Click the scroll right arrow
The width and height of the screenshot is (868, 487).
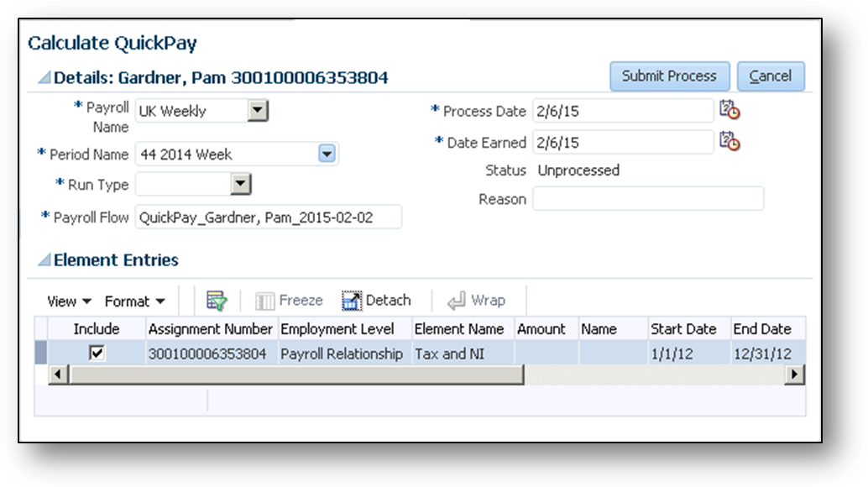pyautogui.click(x=795, y=374)
